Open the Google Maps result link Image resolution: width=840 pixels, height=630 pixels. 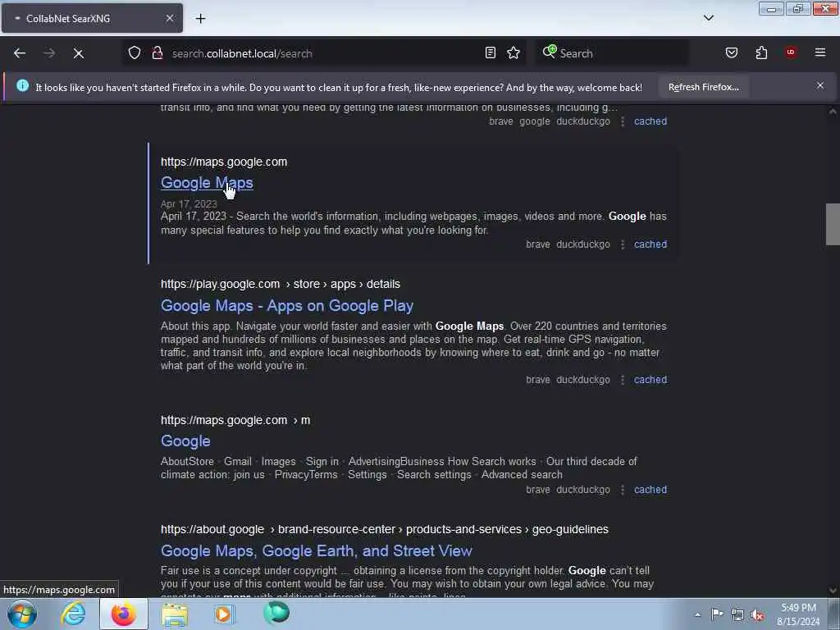tap(207, 183)
